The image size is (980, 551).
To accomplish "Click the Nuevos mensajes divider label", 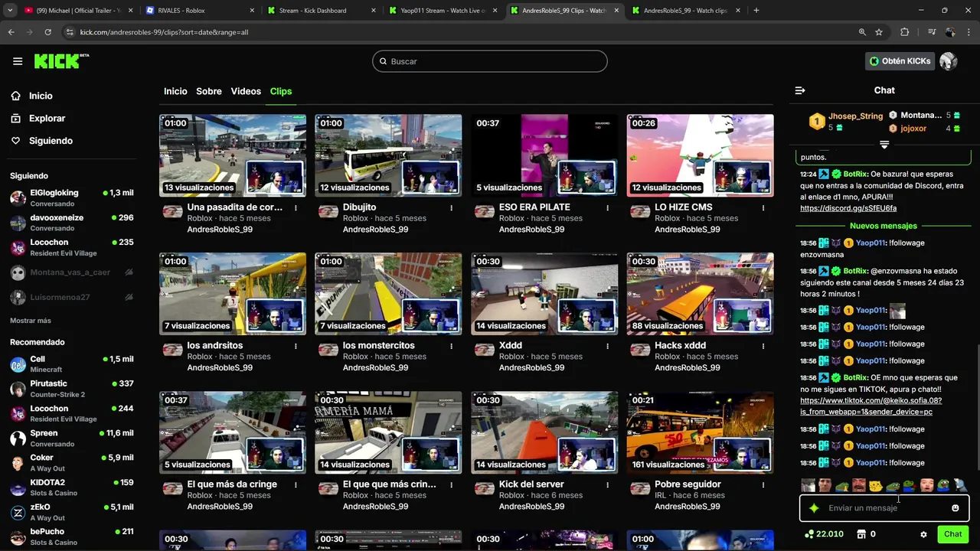I will (883, 226).
